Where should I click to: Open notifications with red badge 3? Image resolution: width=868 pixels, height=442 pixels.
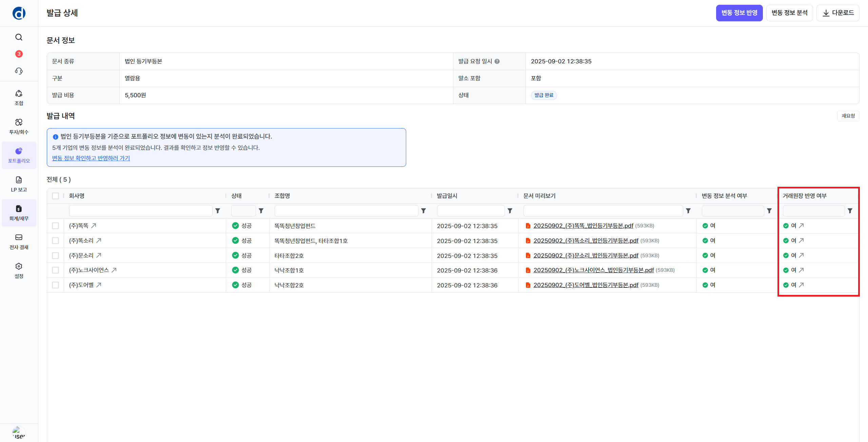coord(19,54)
